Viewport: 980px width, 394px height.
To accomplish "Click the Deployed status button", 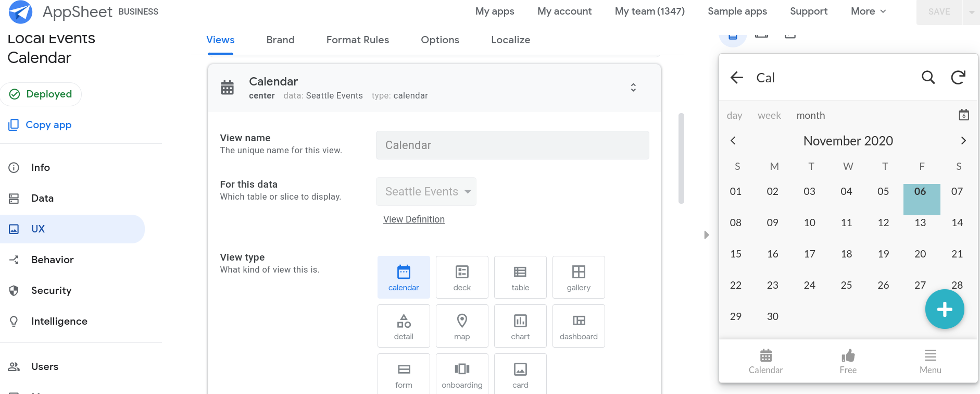I will tap(41, 94).
